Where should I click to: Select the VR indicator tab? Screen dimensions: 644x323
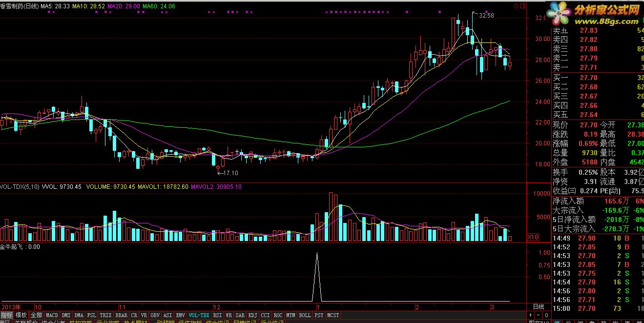coord(144,315)
